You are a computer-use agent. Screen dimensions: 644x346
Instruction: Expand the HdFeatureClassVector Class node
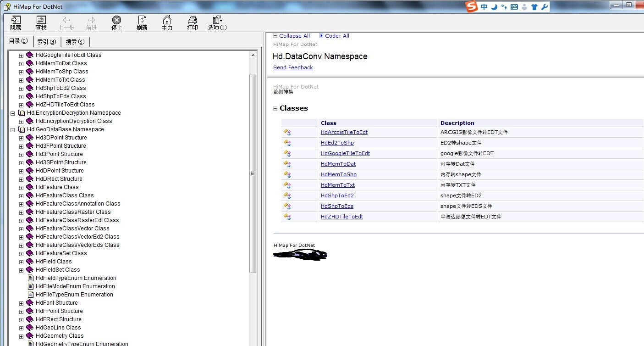[21, 229]
